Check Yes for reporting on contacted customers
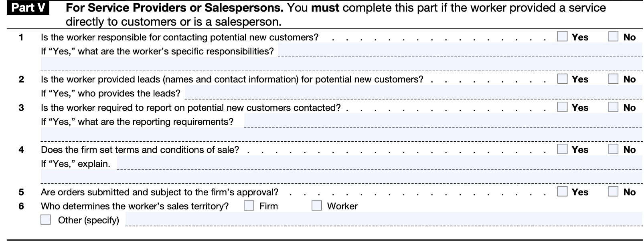 (x=562, y=107)
